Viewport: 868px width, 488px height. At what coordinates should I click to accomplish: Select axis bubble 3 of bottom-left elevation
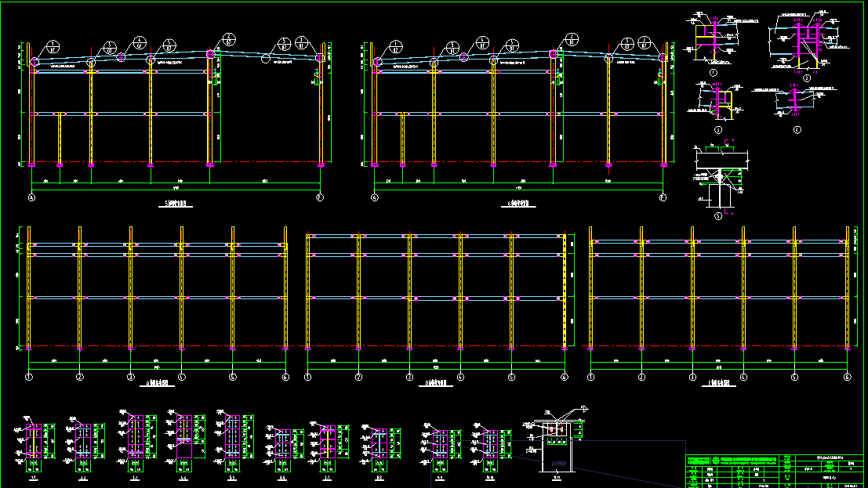tap(131, 377)
